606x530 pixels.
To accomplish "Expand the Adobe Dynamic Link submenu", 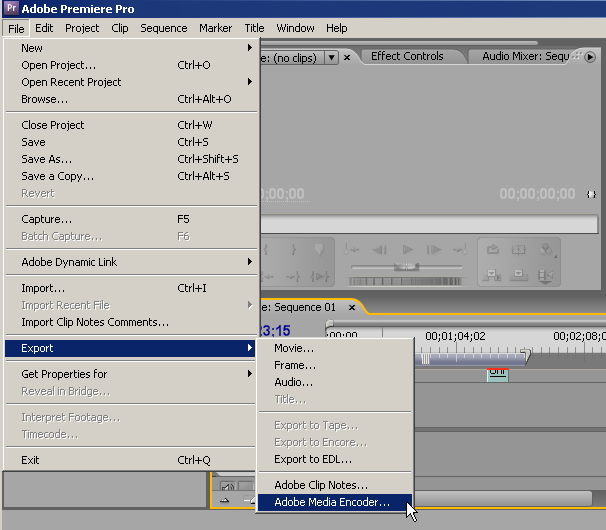I will 131,262.
